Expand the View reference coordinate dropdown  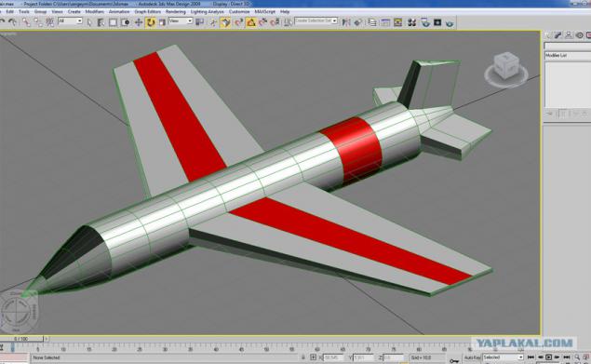(181, 21)
